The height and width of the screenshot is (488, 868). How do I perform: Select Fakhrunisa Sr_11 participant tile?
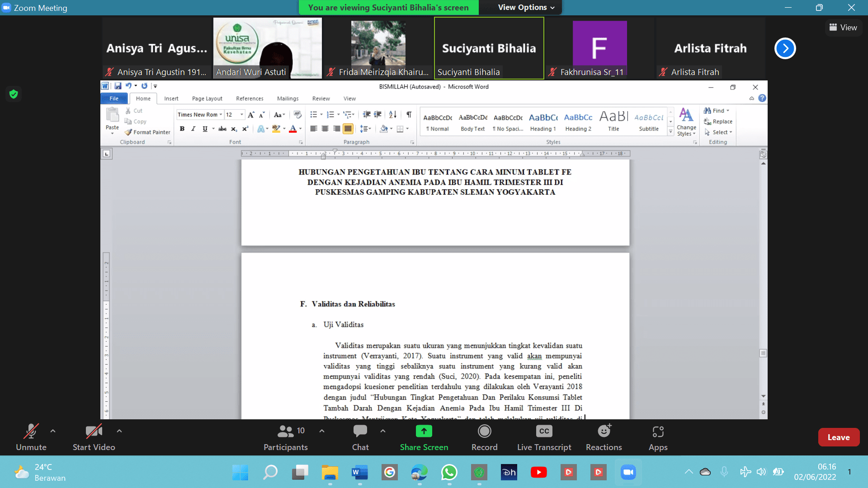(x=599, y=48)
